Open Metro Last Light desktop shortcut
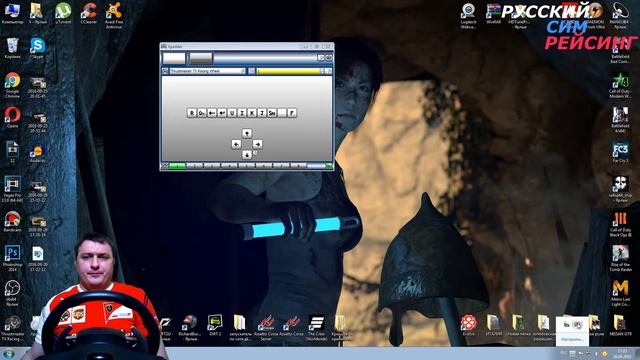Screen dimensions: 640x360 (620, 293)
